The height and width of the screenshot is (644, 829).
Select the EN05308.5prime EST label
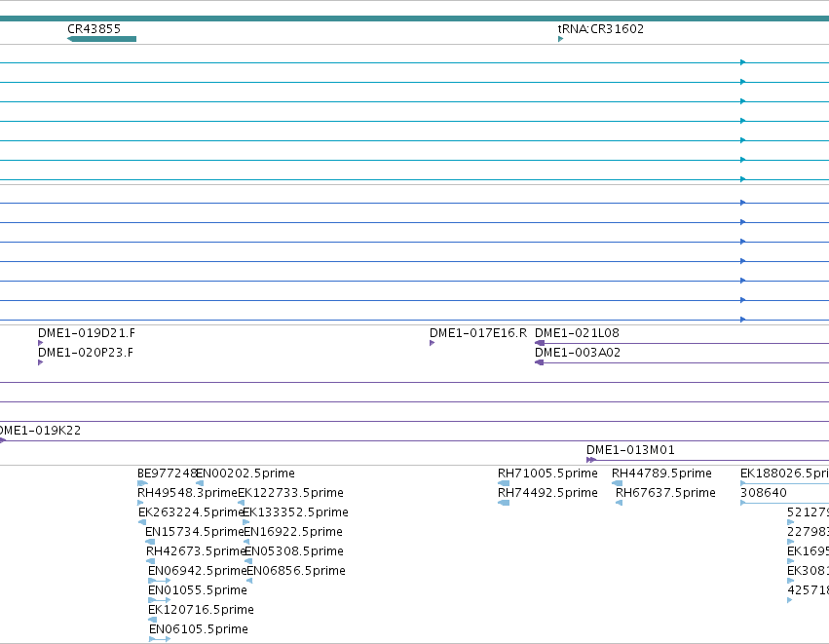[294, 551]
